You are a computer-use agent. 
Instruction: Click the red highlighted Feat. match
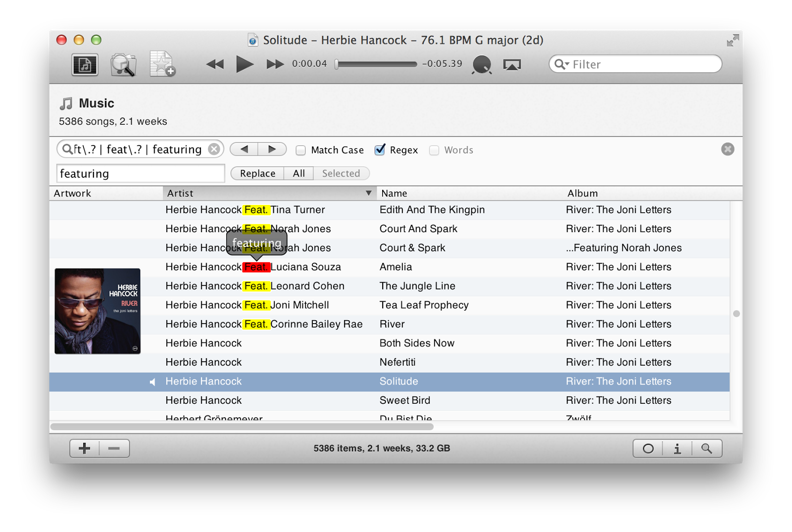[256, 267]
